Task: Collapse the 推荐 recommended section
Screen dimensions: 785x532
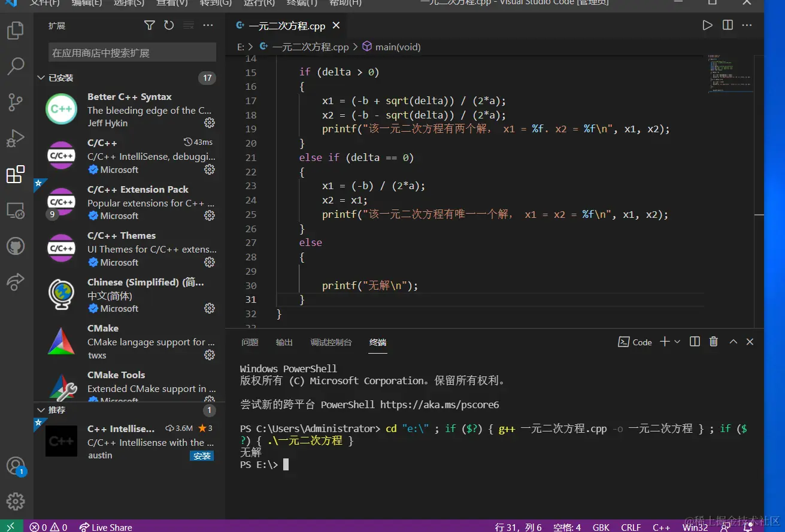Action: point(41,410)
